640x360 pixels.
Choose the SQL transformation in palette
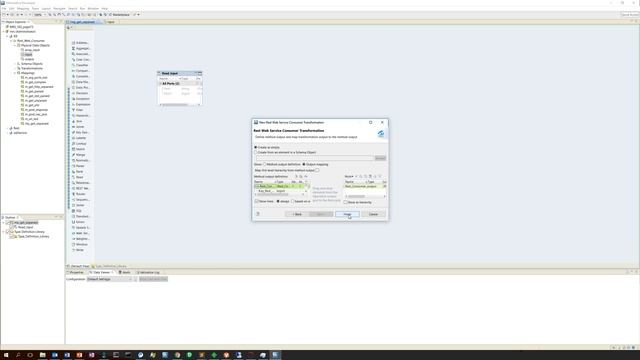[77, 211]
